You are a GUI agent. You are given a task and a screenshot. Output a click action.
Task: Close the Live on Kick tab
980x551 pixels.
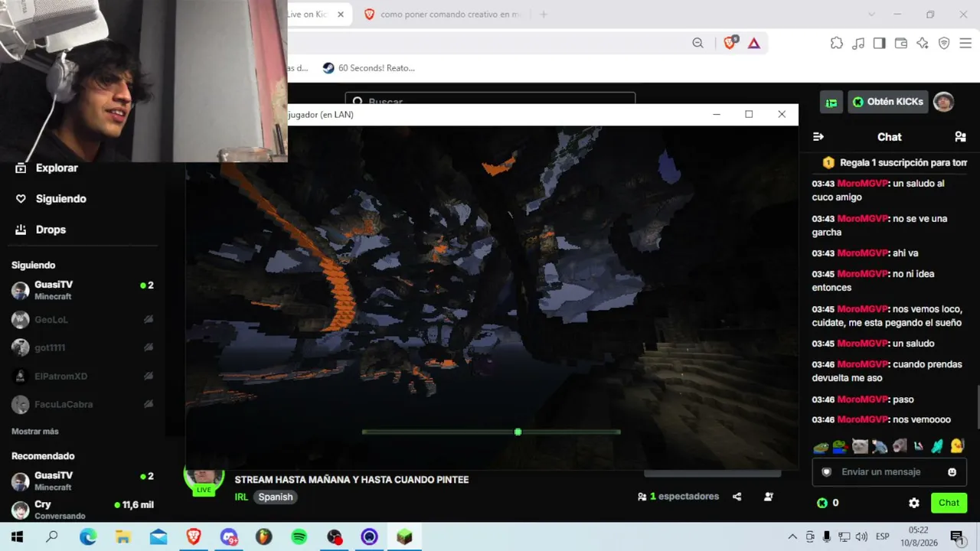[x=341, y=15]
